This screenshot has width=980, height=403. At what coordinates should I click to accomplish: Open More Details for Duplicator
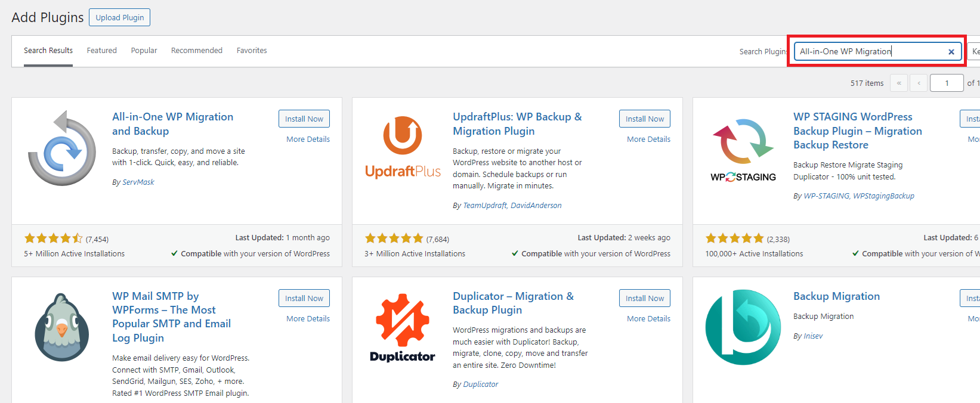coord(648,319)
